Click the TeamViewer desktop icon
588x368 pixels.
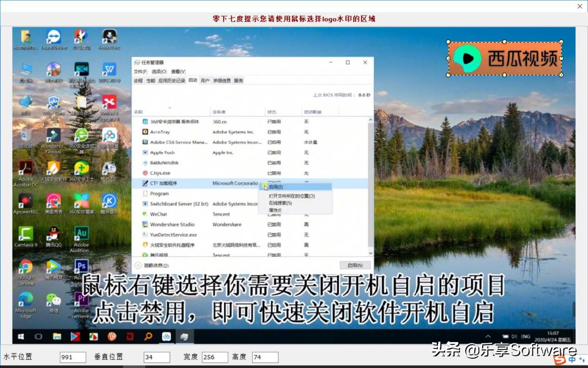click(x=53, y=39)
